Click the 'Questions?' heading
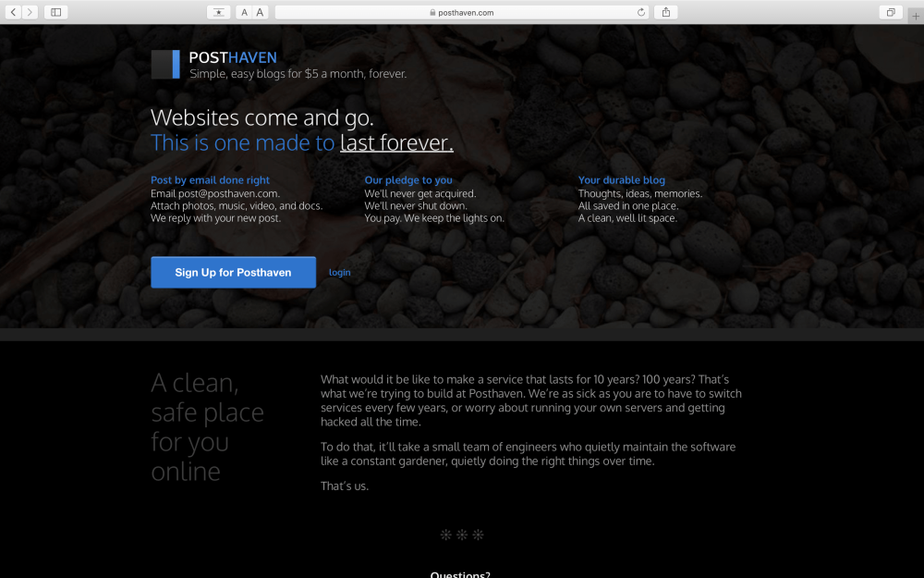 (x=460, y=574)
